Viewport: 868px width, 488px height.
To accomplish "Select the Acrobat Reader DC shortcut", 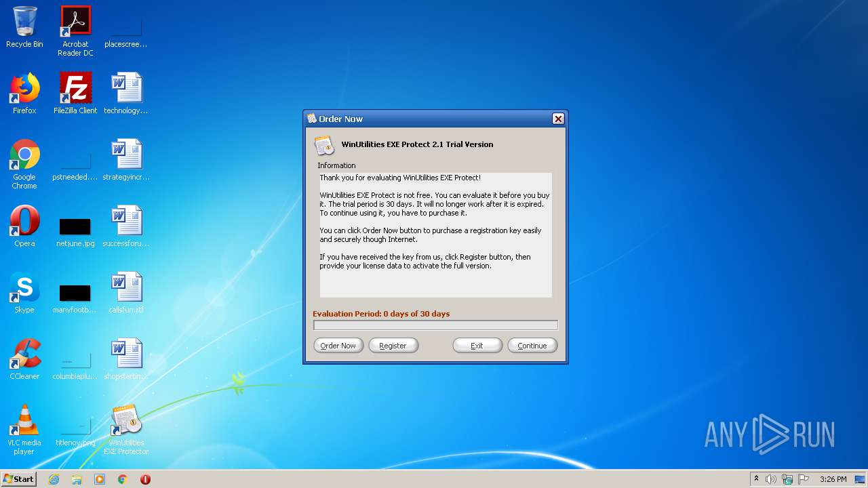I will (75, 30).
